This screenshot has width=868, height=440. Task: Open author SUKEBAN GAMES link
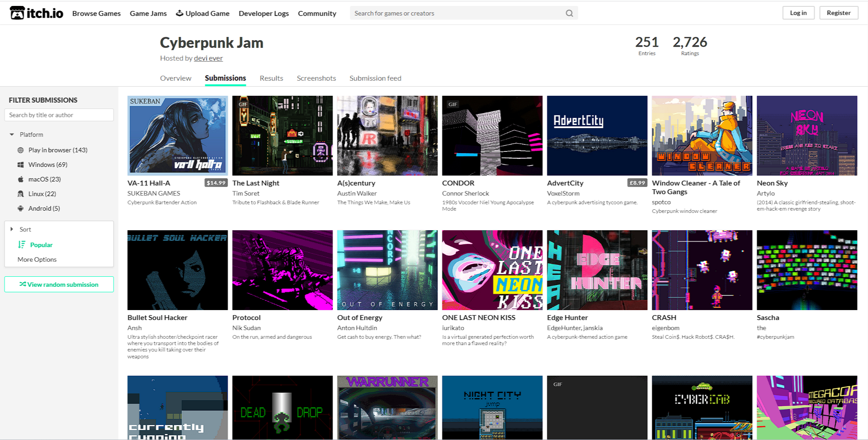click(x=154, y=193)
